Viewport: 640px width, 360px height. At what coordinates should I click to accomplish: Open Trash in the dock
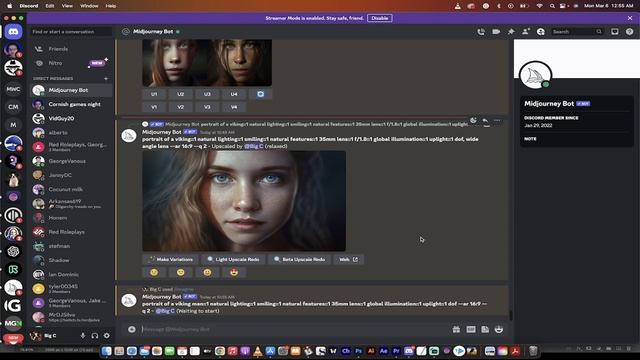(x=533, y=351)
